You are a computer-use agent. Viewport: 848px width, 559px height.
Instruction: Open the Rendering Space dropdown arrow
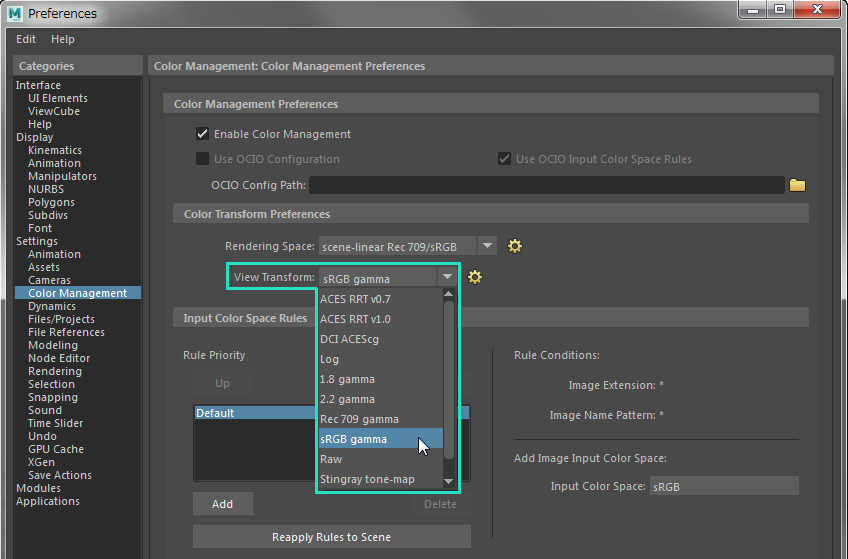pos(487,246)
